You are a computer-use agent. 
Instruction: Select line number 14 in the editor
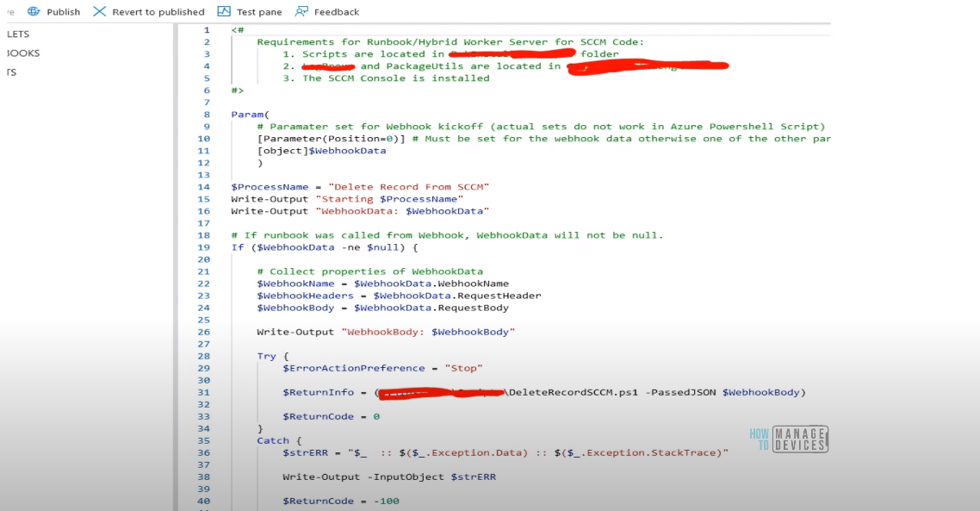click(x=203, y=186)
